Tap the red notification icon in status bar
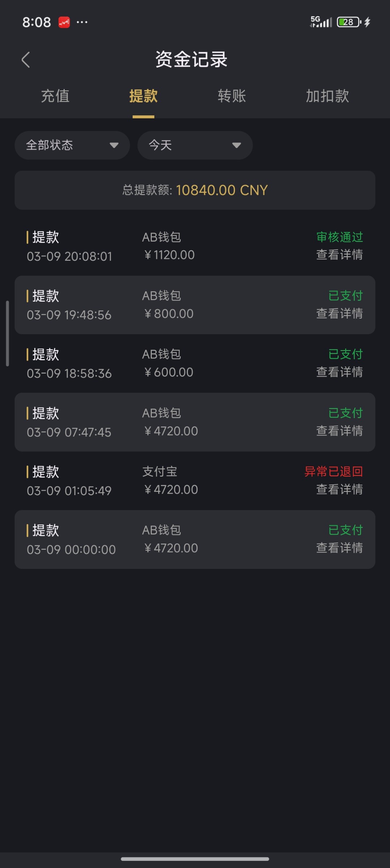The width and height of the screenshot is (390, 868). pyautogui.click(x=64, y=22)
